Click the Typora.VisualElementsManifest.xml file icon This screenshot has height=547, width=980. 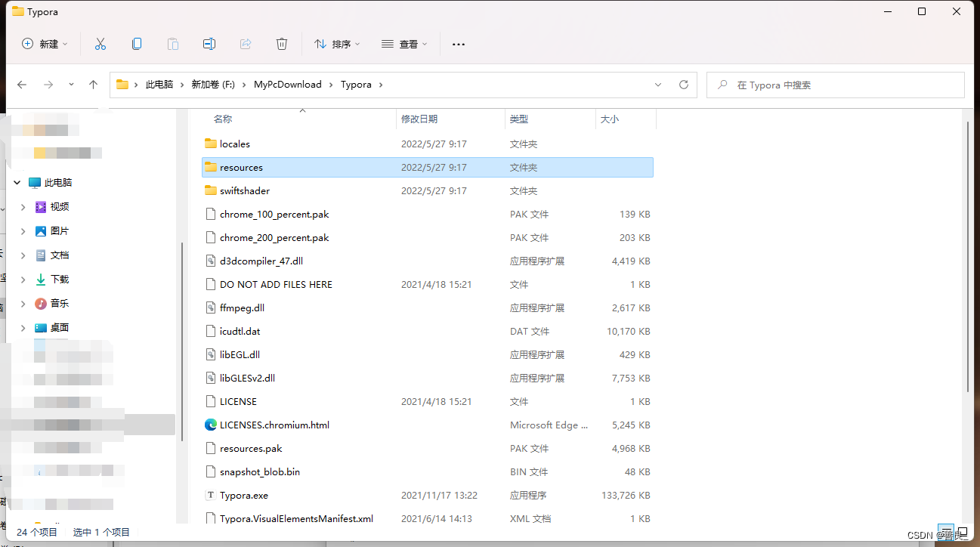[211, 518]
